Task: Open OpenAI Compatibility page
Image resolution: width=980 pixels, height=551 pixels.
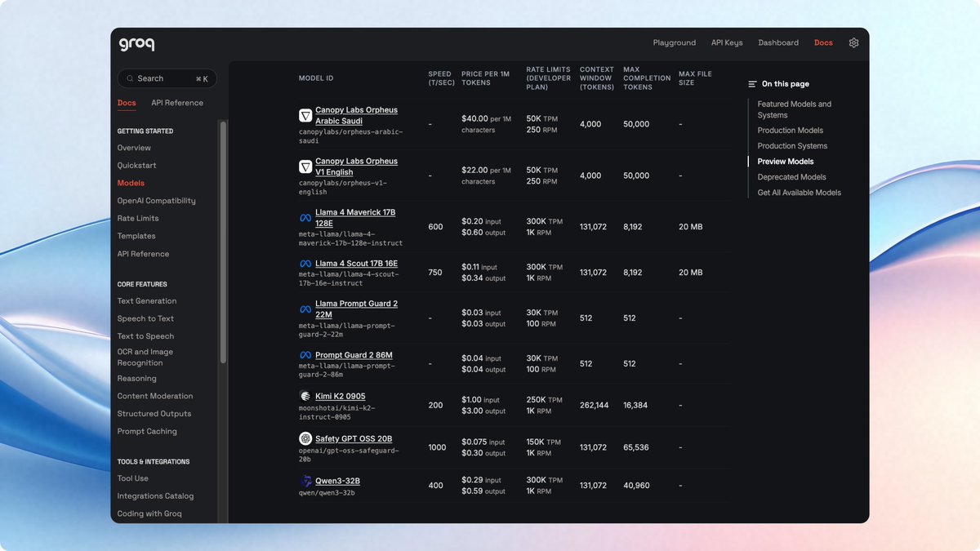Action: click(x=156, y=201)
